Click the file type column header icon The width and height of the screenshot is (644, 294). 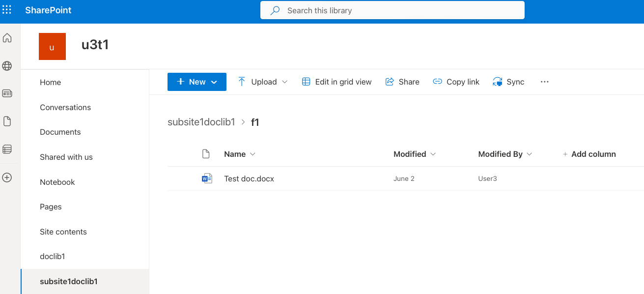206,154
